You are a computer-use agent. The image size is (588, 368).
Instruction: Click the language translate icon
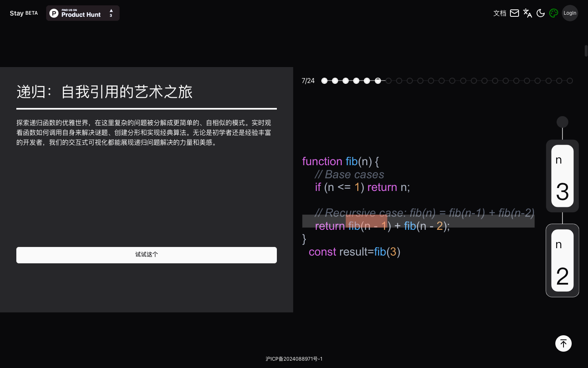tap(528, 13)
